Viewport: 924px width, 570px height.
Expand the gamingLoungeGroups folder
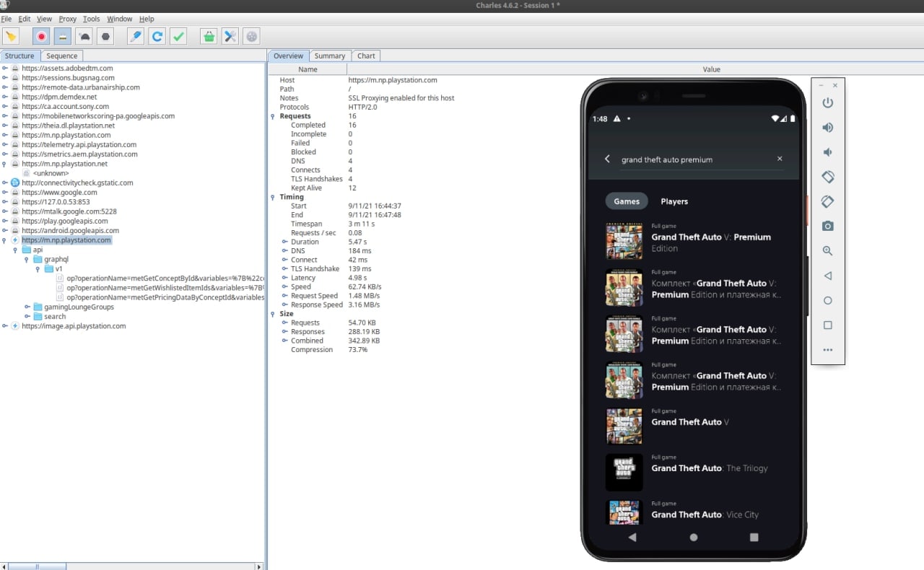point(27,307)
